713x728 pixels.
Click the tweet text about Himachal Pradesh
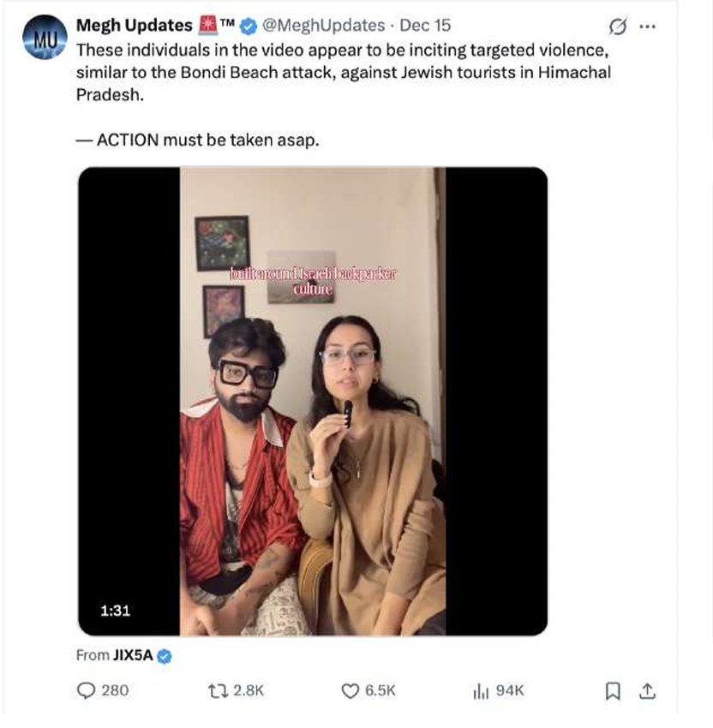[x=344, y=73]
